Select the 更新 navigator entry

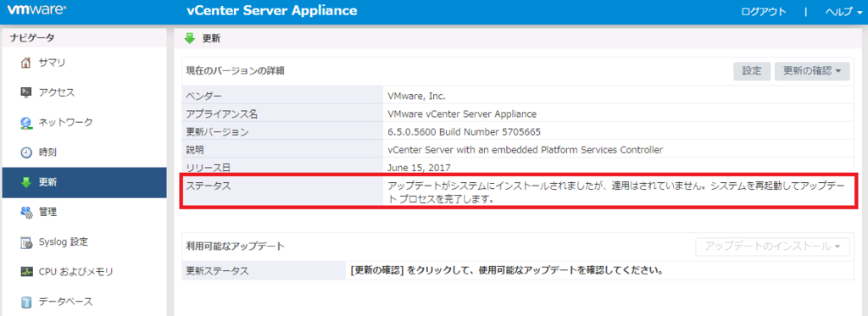pos(84,182)
